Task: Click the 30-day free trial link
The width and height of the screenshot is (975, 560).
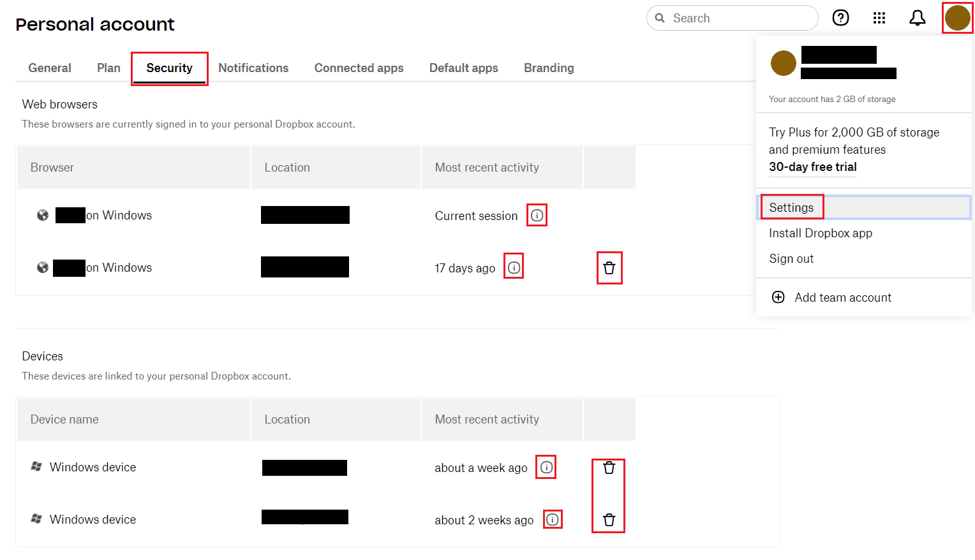Action: tap(813, 166)
